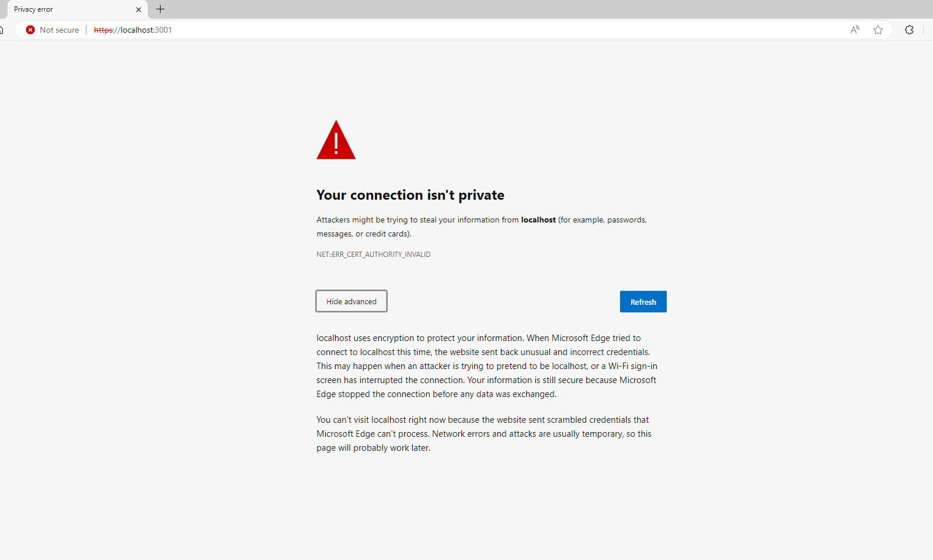Open a new tab with plus button
This screenshot has width=933, height=560.
tap(161, 9)
